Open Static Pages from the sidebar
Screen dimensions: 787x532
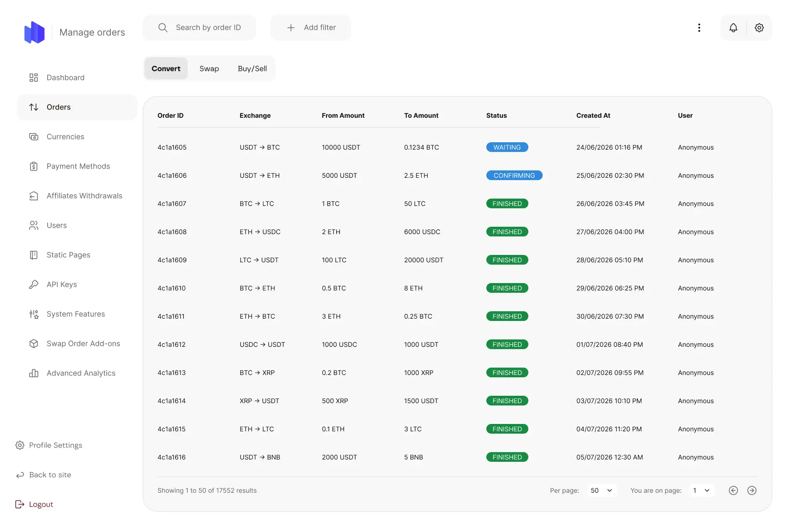pos(77,255)
